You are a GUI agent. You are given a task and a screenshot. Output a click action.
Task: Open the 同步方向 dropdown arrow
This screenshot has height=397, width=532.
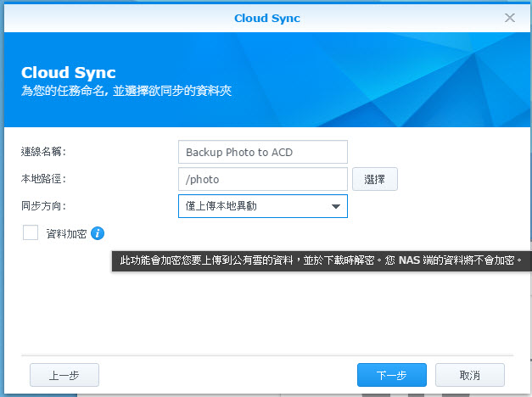[336, 206]
